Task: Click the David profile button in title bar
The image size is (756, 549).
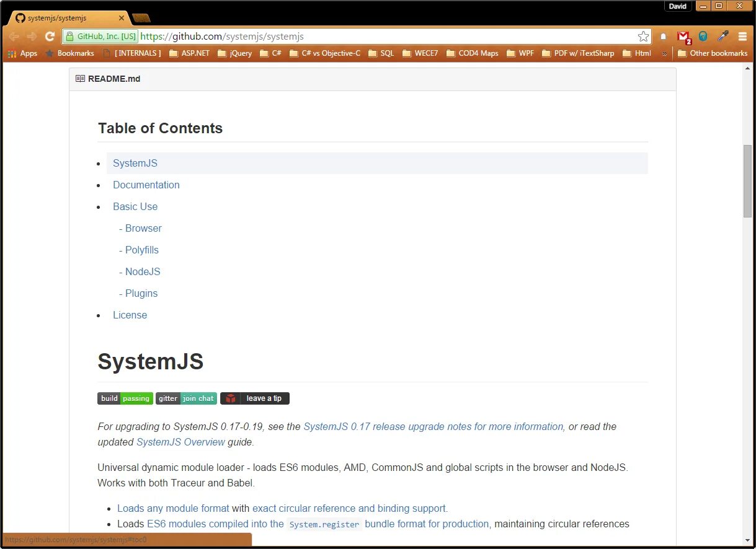Action: coord(678,6)
